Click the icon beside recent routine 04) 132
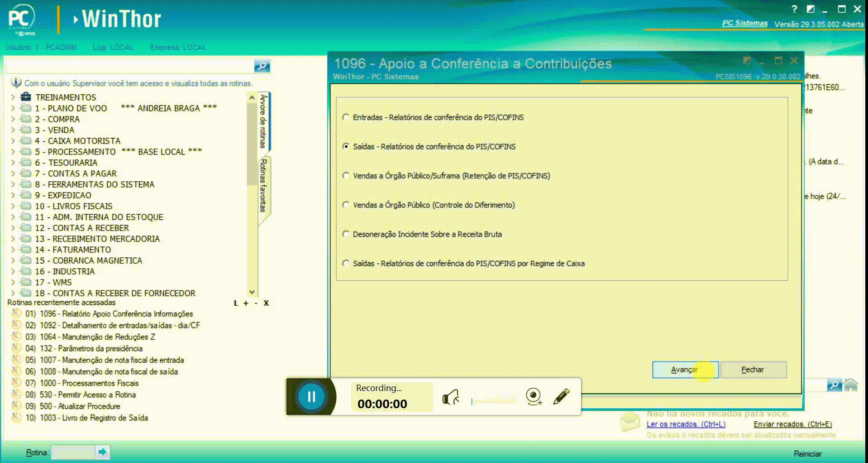Screen dimensions: 868x463 coord(16,348)
